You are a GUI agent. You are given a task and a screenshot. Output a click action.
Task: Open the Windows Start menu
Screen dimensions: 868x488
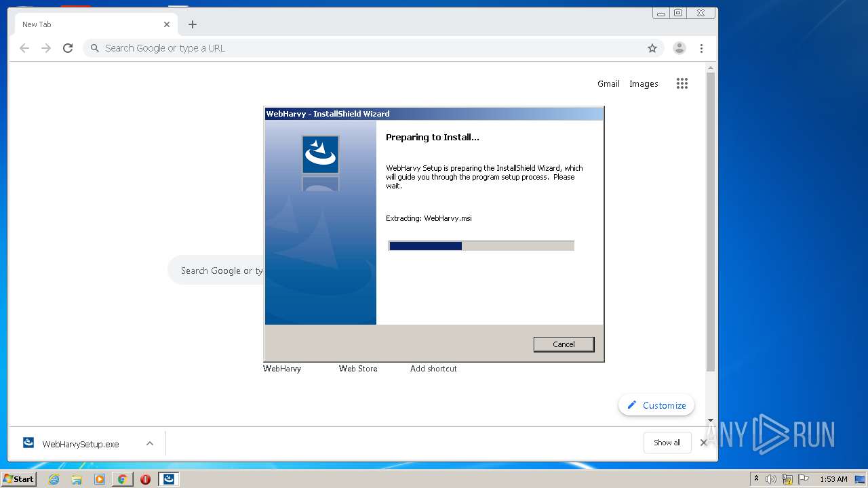(x=18, y=479)
